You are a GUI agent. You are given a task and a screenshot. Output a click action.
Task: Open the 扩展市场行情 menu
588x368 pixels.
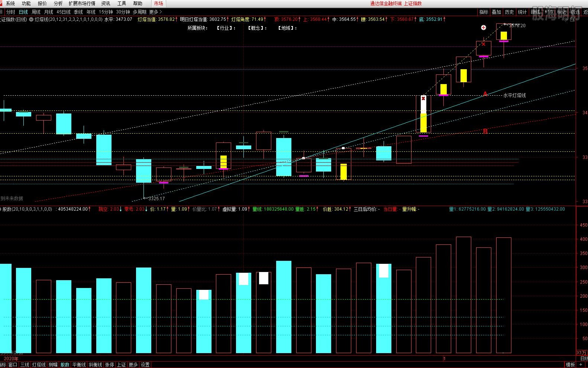[82, 3]
